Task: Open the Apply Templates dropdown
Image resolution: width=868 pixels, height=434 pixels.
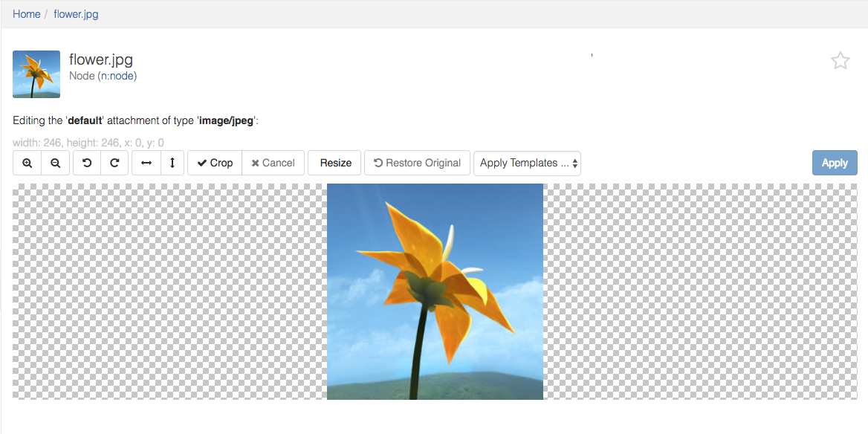Action: [527, 163]
